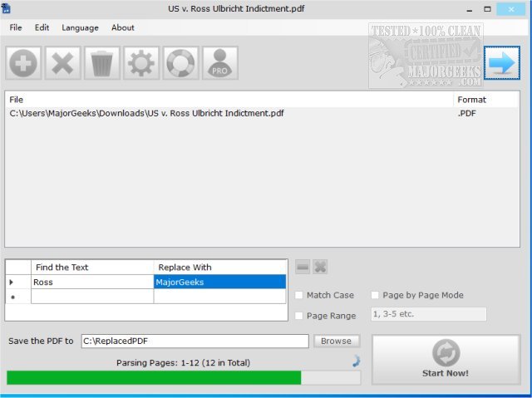532x398 pixels.
Task: Click the Save the PDF to path field
Action: pyautogui.click(x=195, y=341)
